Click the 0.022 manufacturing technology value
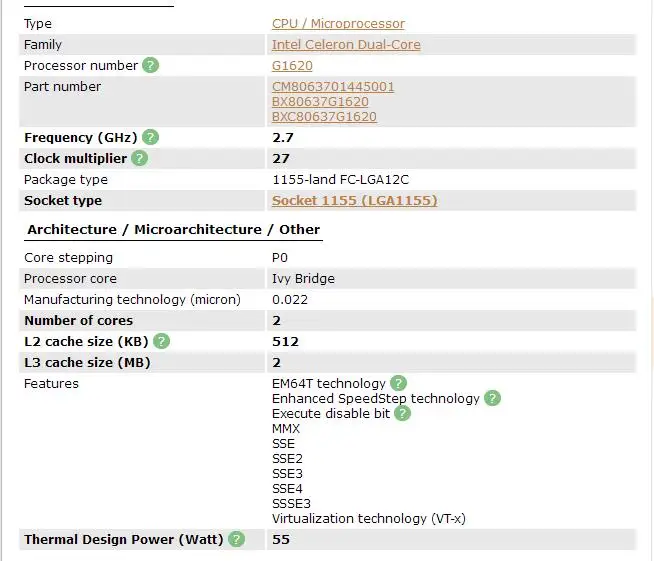 click(290, 299)
